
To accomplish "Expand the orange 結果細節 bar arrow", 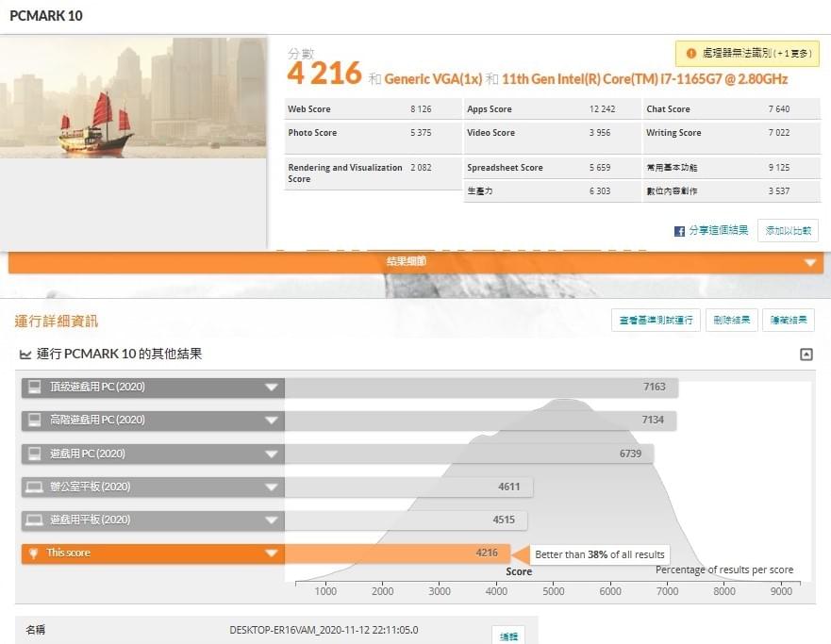I will click(x=810, y=263).
